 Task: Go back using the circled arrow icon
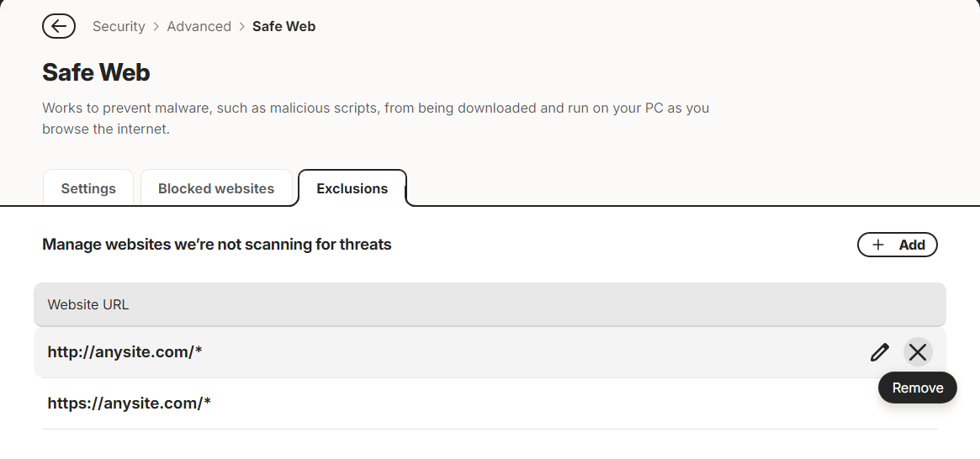(x=59, y=26)
